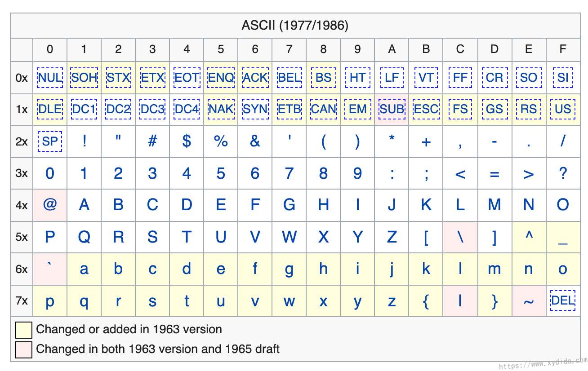
Task: Open the NUL control character link
Action: (50, 78)
